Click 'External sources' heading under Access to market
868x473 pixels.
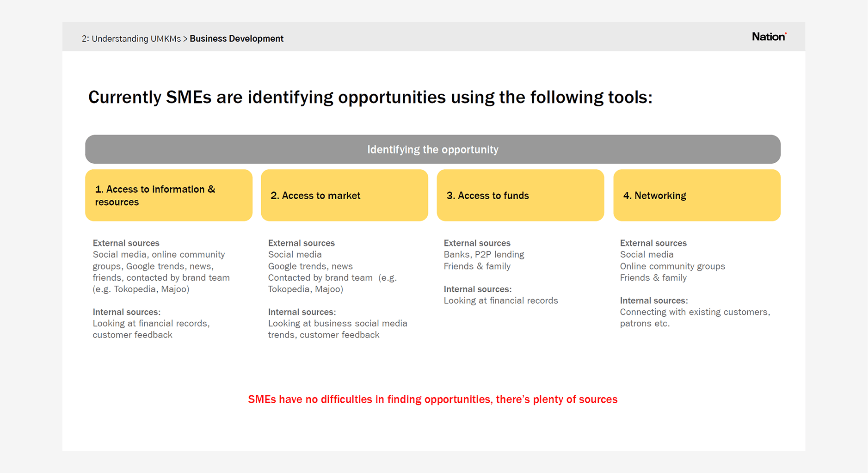tap(302, 243)
